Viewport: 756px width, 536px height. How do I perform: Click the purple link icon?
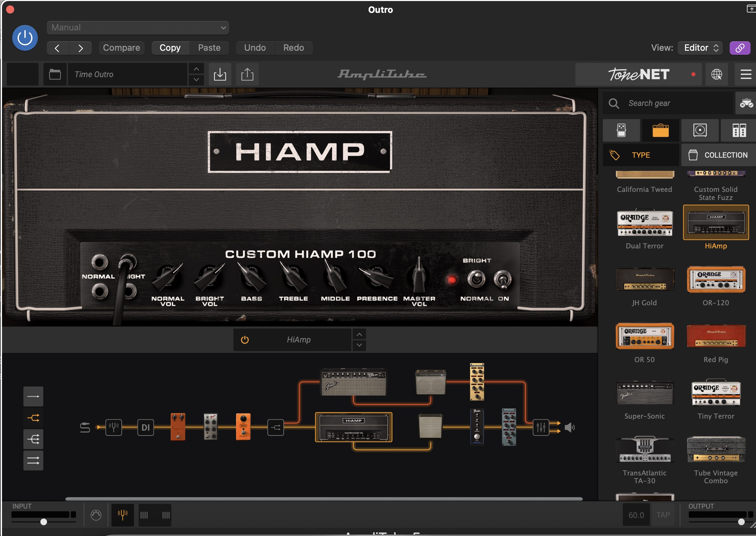(740, 48)
